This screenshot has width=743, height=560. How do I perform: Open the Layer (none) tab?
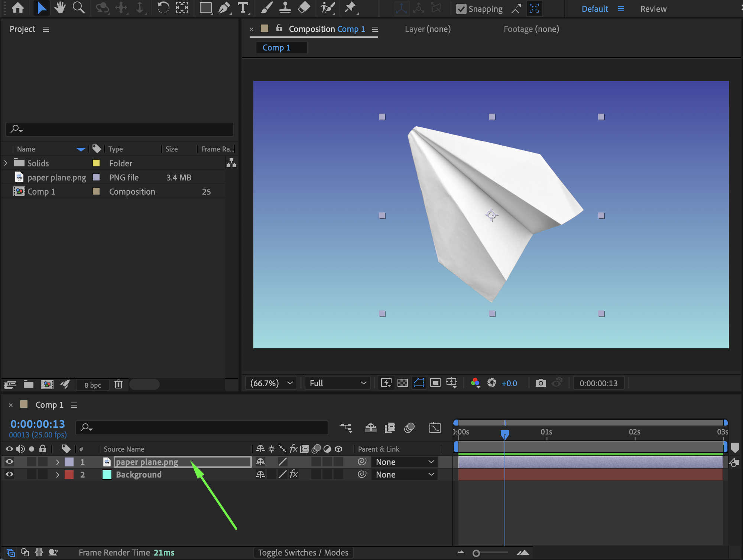(428, 29)
